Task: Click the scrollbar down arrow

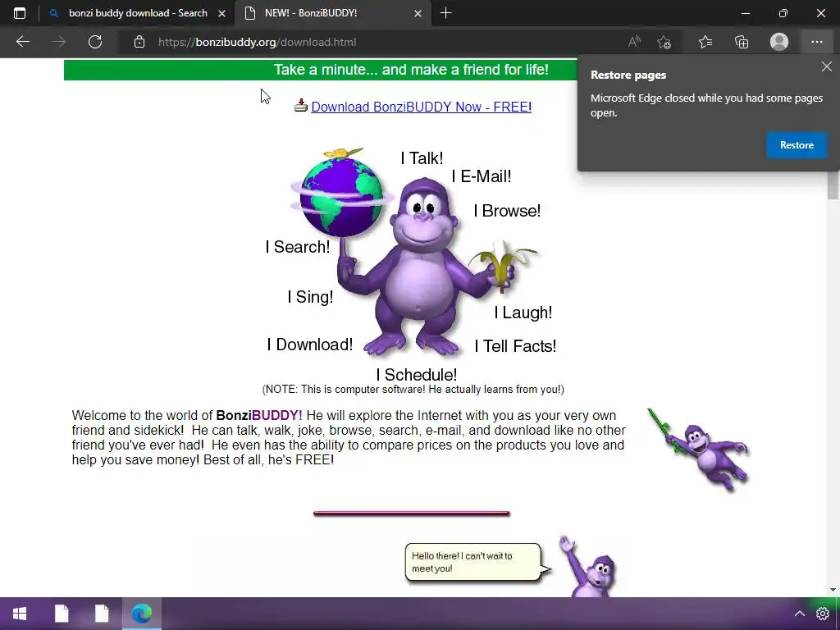Action: 833,590
